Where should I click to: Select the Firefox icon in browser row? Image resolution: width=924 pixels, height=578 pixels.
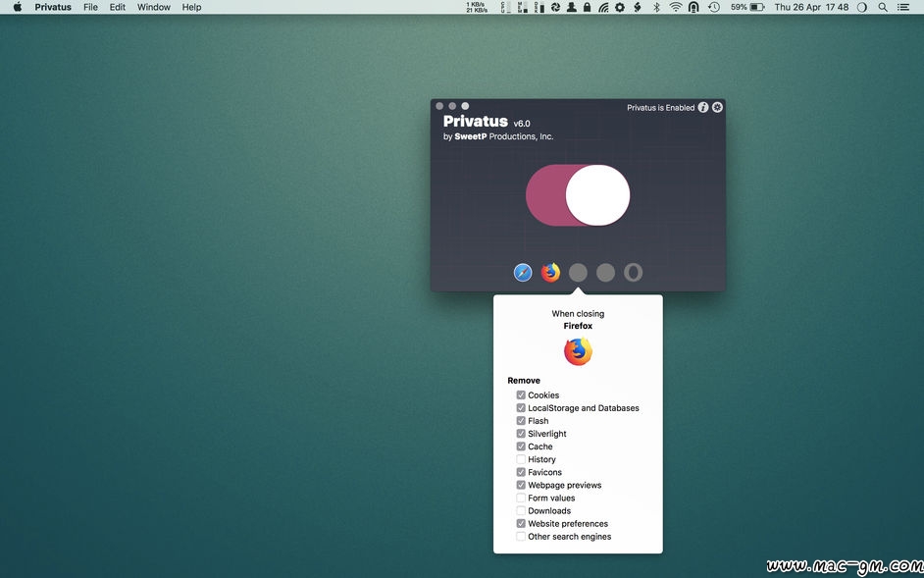point(550,273)
